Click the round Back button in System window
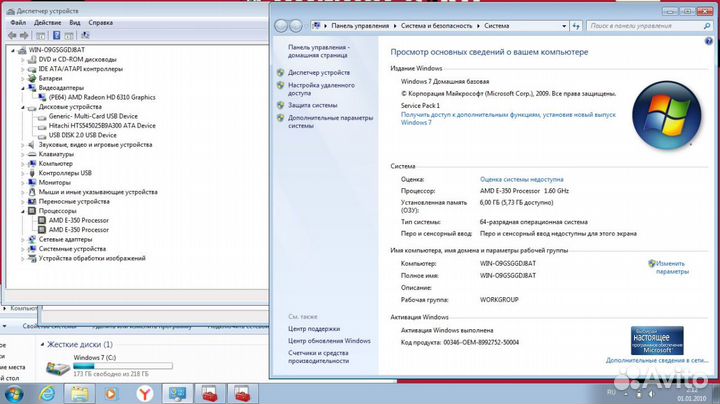Viewport: 720px width, 404px height. click(x=281, y=26)
